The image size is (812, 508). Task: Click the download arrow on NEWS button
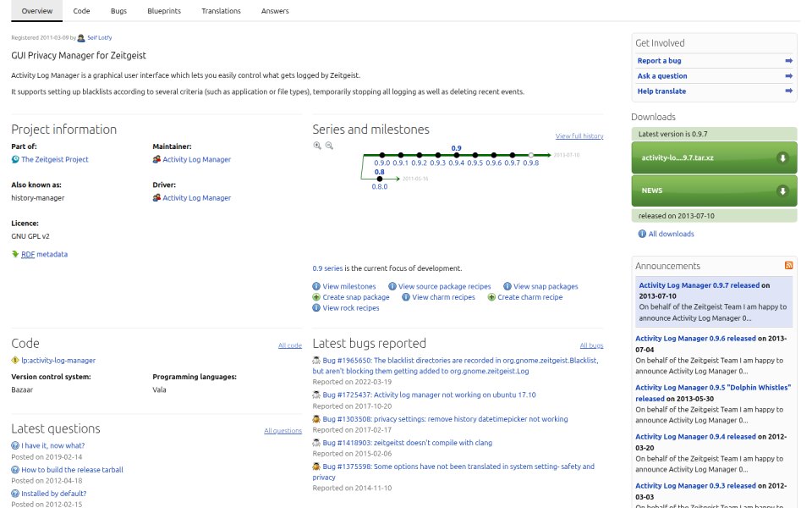782,190
